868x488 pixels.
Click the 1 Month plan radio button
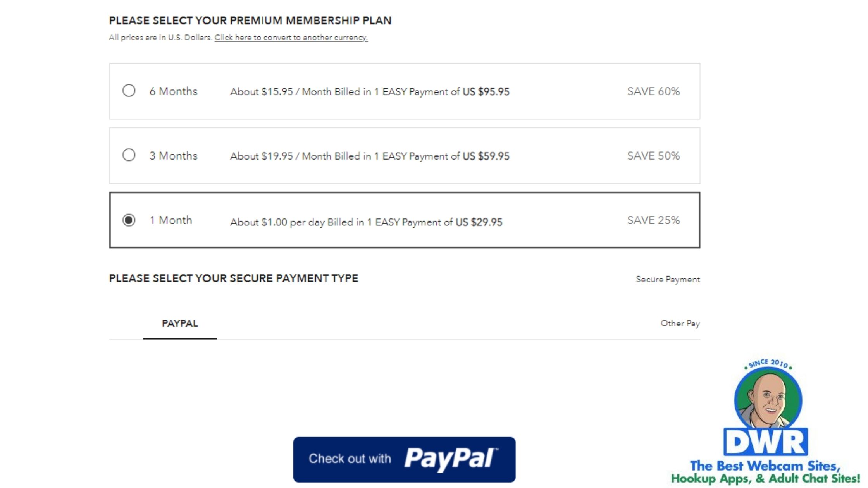(129, 220)
